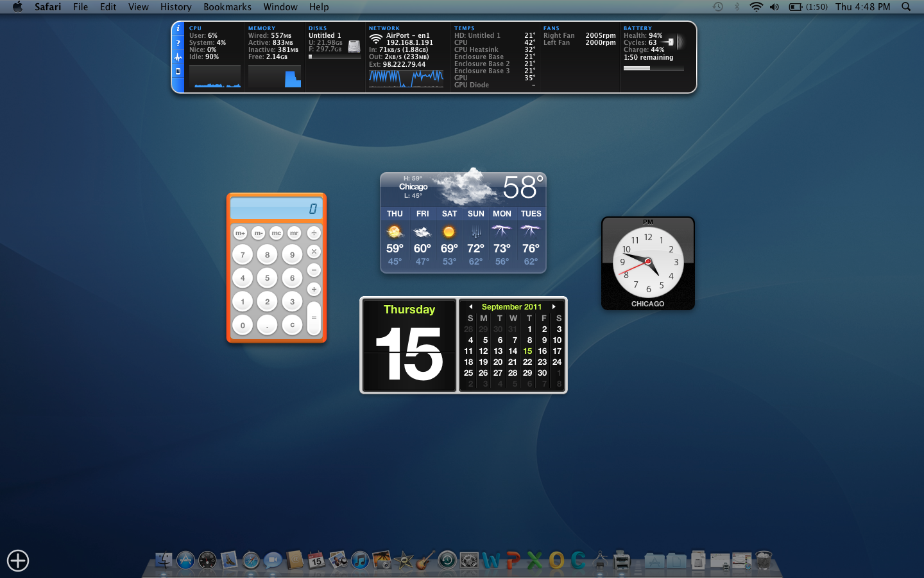The width and height of the screenshot is (924, 578).
Task: Launch Microsoft PowerPoint from the Dock
Action: [513, 561]
